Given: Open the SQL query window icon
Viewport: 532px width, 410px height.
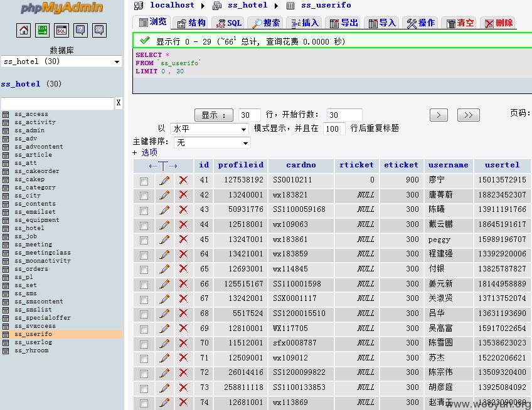Looking at the screenshot, I should click(x=61, y=31).
